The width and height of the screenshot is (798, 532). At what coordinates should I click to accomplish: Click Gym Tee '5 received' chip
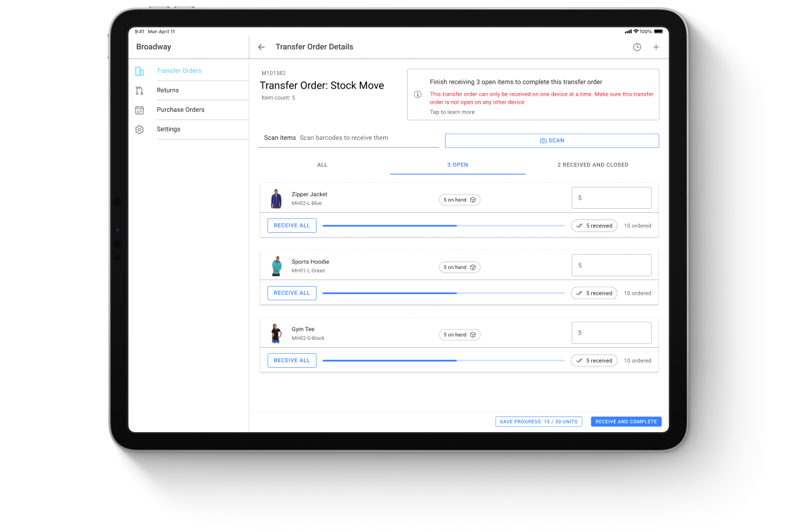tap(594, 360)
